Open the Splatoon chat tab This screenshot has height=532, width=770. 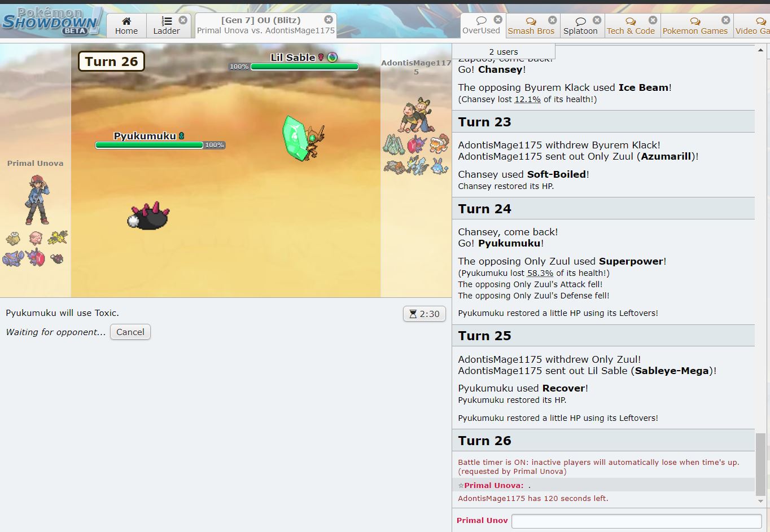tap(580, 26)
